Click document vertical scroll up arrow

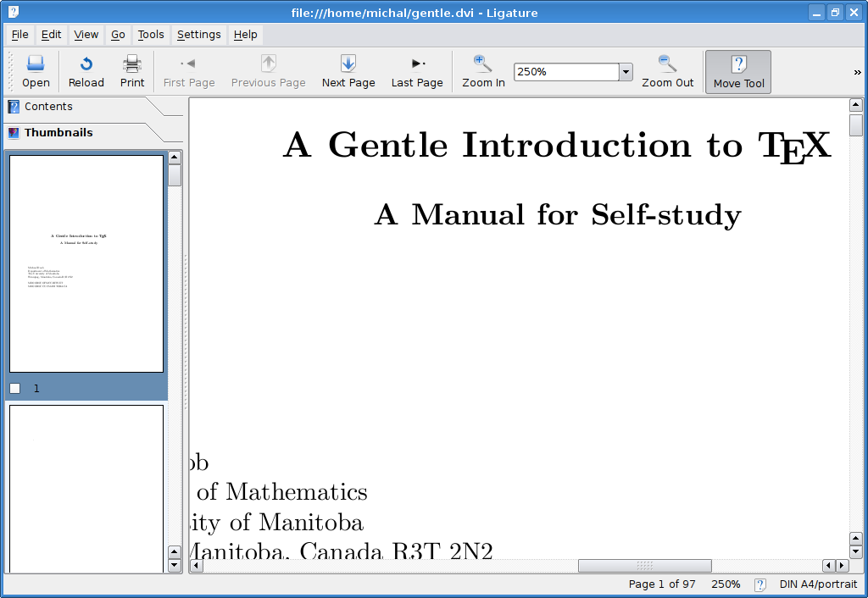pos(856,104)
